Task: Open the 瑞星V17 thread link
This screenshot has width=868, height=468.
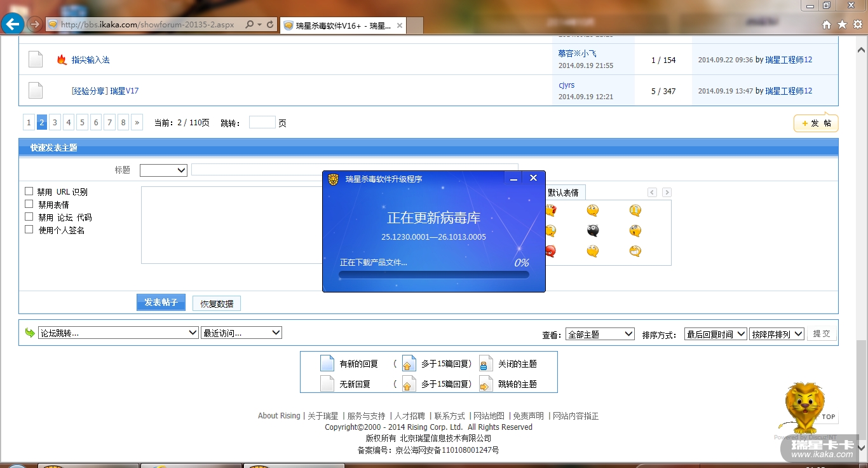Action: tap(125, 91)
